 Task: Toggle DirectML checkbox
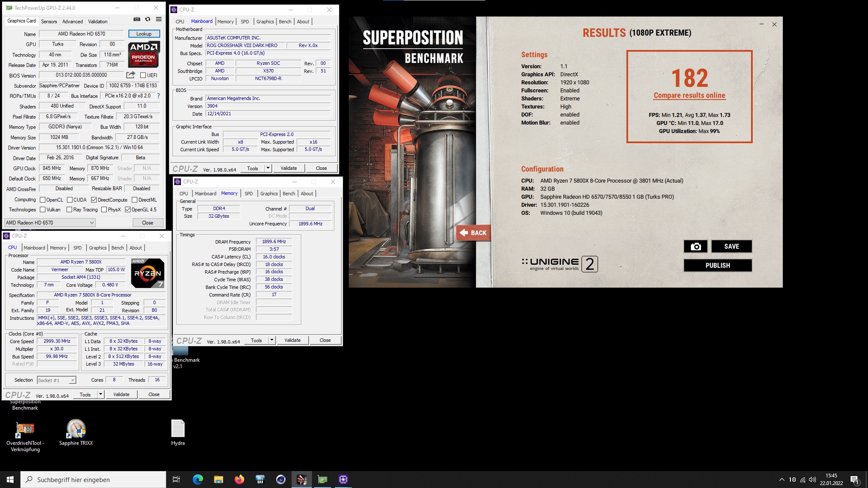pyautogui.click(x=134, y=200)
